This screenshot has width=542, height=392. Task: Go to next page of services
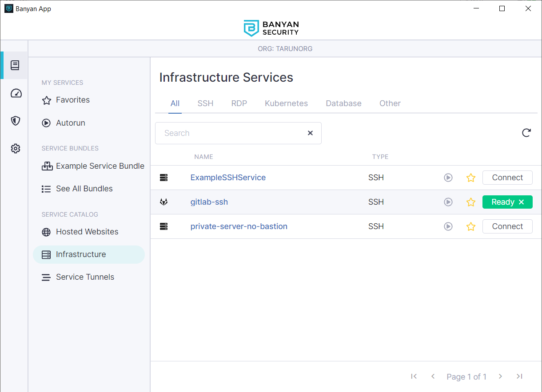500,376
